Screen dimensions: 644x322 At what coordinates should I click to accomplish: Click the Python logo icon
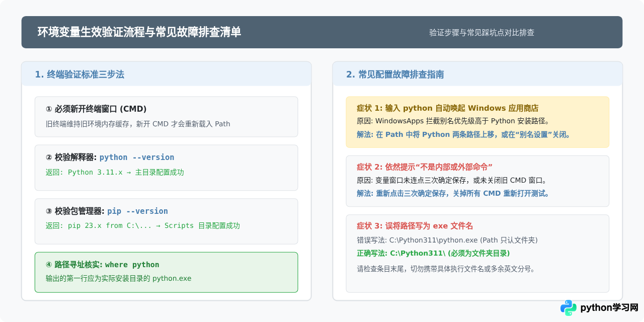click(x=569, y=307)
